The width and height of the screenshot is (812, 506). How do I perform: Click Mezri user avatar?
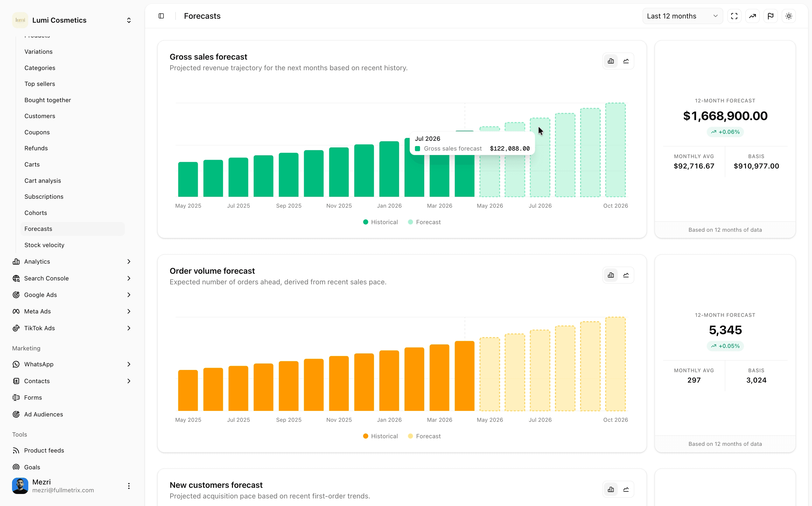tap(20, 486)
